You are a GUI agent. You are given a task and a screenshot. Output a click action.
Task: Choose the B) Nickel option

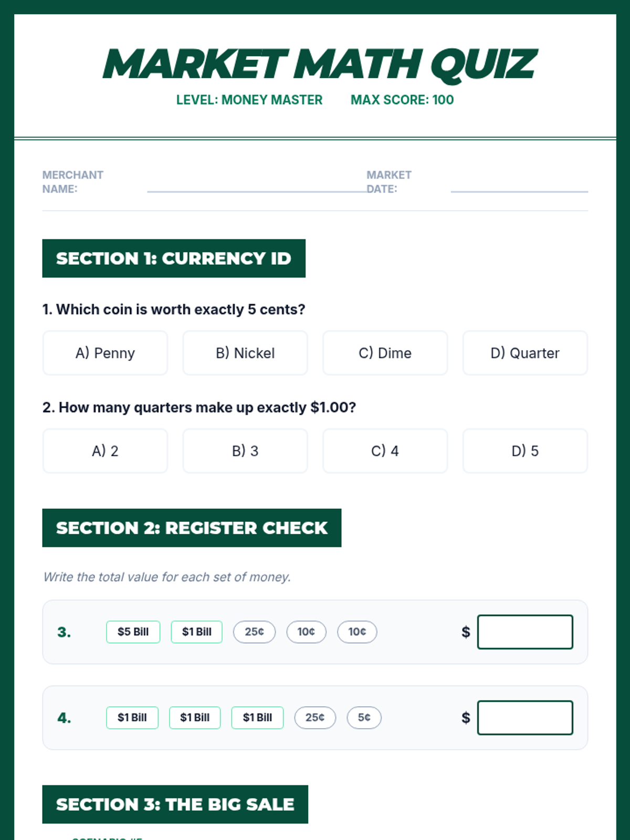pyautogui.click(x=245, y=353)
